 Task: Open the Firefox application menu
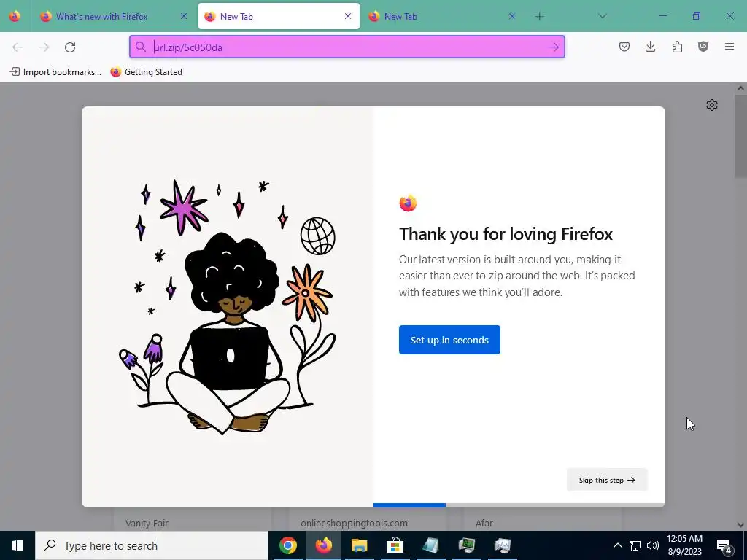point(729,47)
